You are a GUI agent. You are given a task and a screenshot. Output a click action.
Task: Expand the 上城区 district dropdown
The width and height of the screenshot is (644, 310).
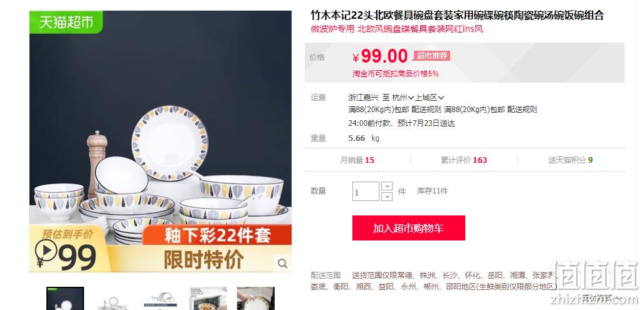[429, 98]
